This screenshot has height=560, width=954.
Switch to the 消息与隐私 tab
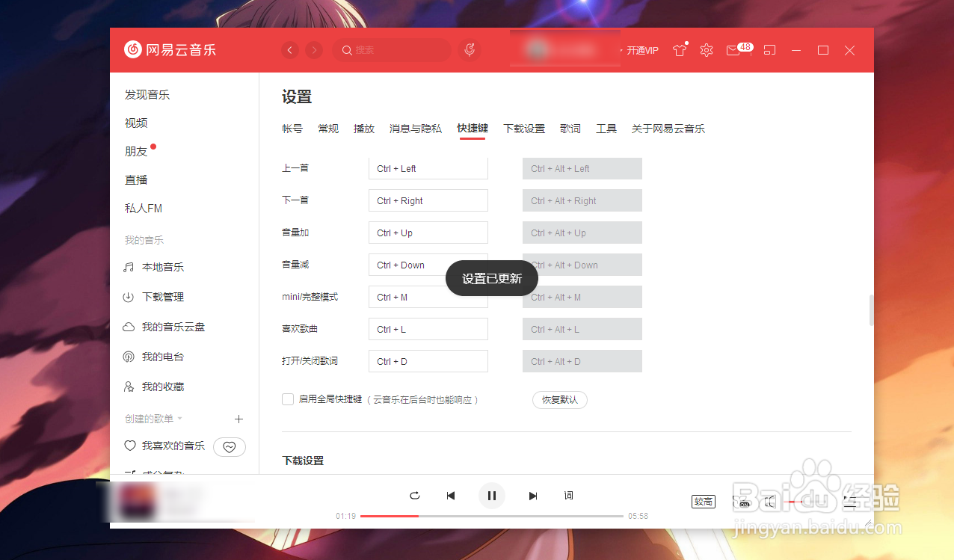click(416, 129)
